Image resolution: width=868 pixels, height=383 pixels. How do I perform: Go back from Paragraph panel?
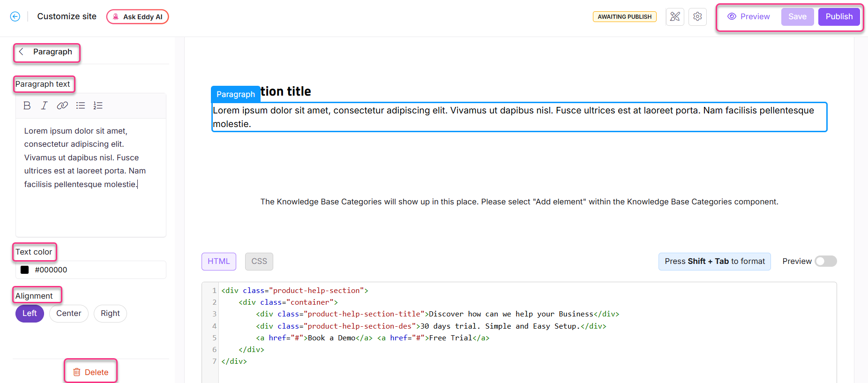click(21, 52)
